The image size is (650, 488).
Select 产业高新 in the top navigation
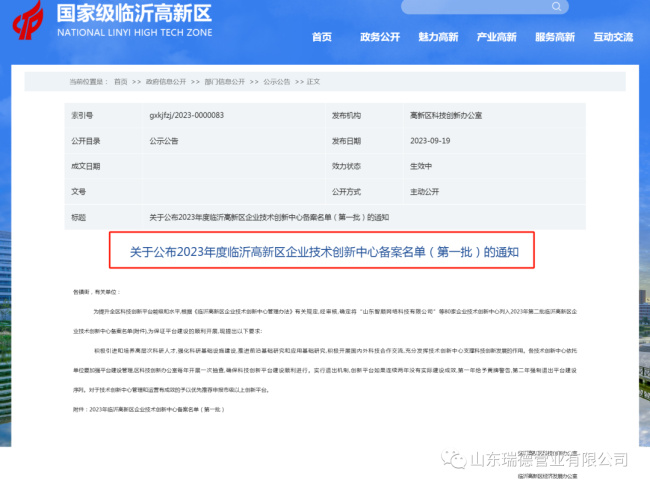[x=496, y=37]
